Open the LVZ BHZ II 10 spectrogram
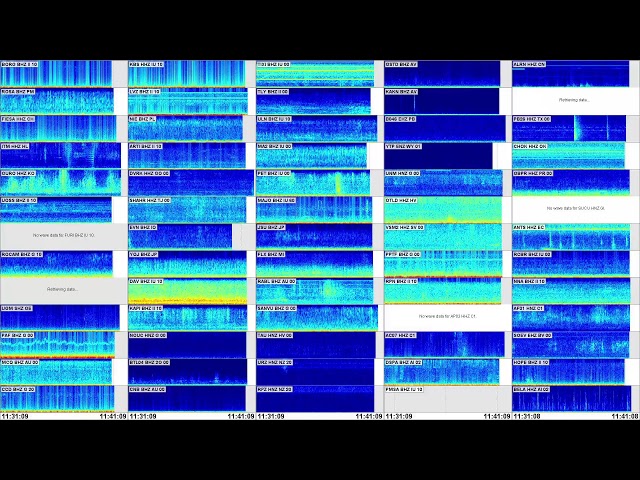640x480 pixels. pyautogui.click(x=188, y=101)
